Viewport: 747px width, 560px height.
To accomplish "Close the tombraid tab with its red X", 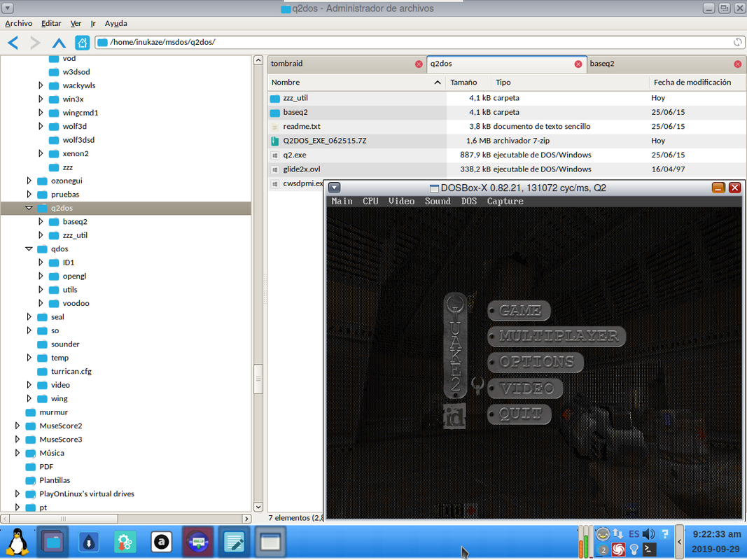I will pos(419,64).
